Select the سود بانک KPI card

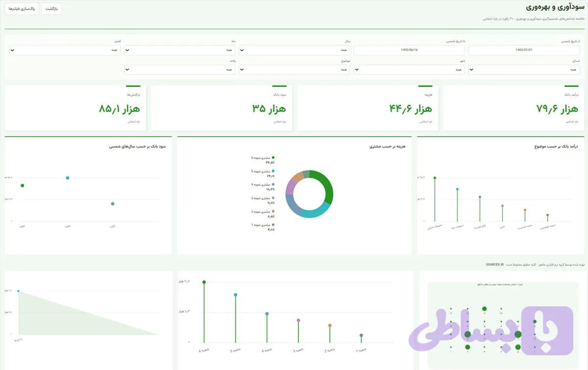point(221,108)
